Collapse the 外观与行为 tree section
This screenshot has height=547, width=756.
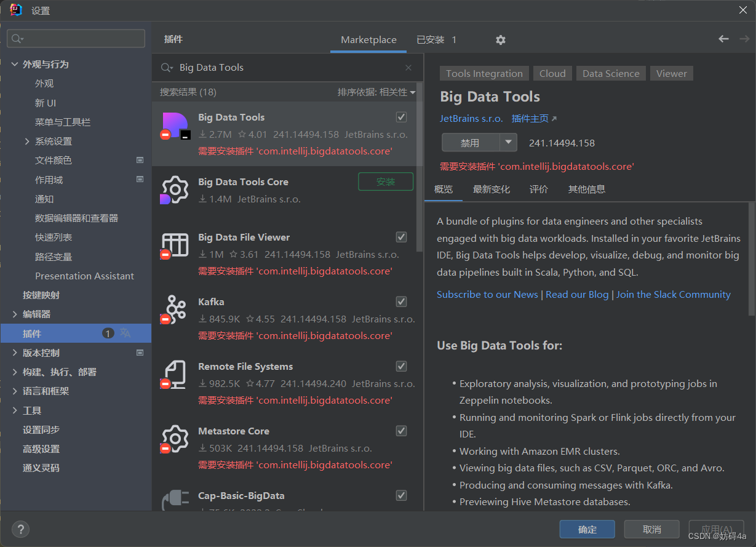point(15,64)
